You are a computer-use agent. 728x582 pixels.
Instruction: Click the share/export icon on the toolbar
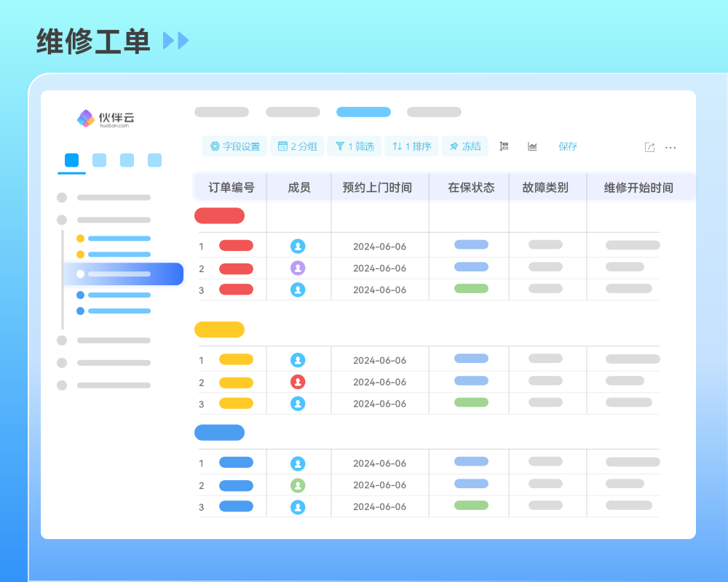649,146
